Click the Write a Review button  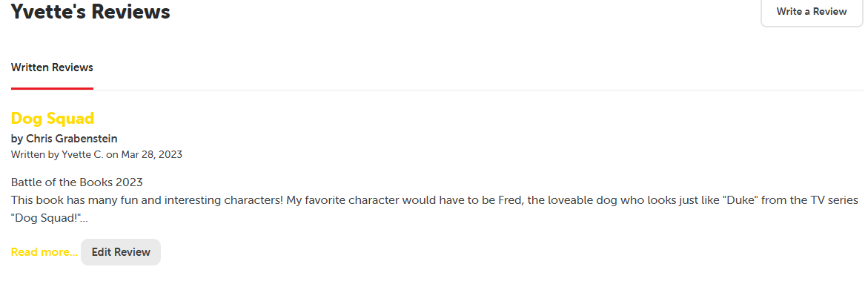(812, 12)
